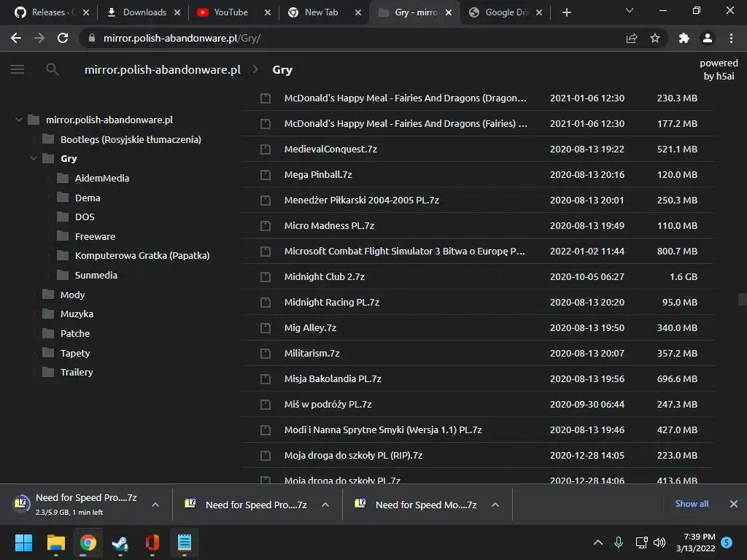Viewport: 747px width, 560px height.
Task: Open options arrow for downloading Need for Speed file
Action: 155,505
